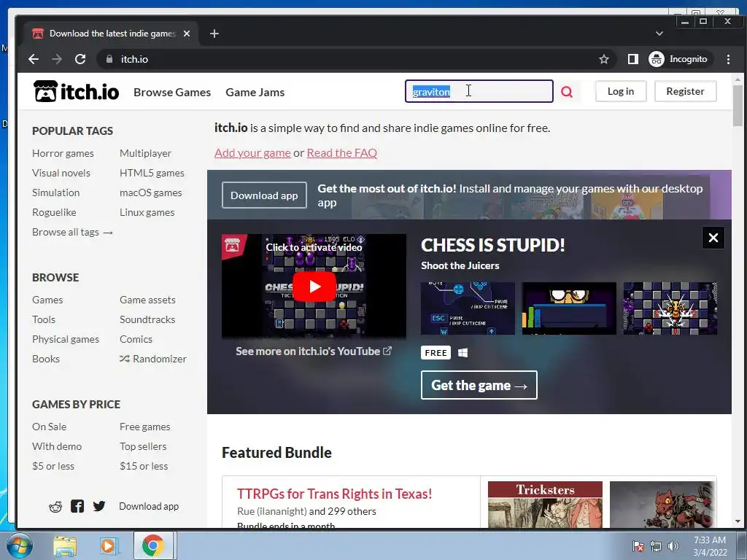
Task: Browse Game assets category
Action: click(x=147, y=300)
